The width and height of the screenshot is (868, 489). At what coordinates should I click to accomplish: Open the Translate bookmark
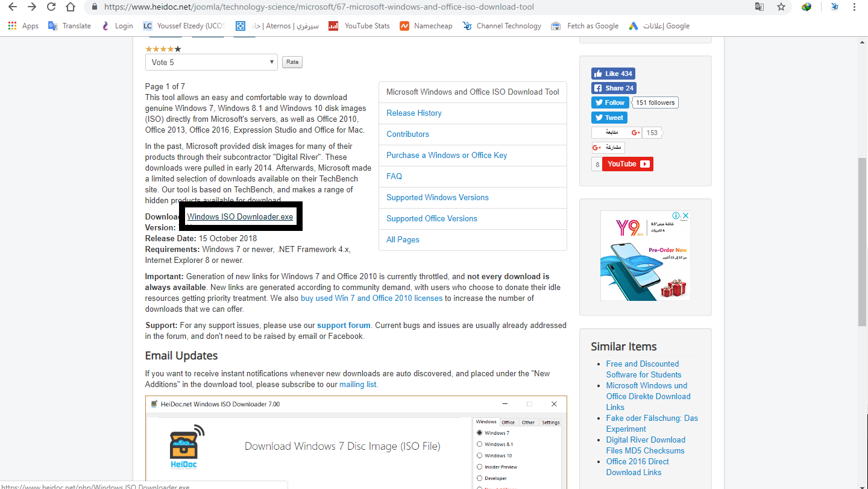[69, 26]
